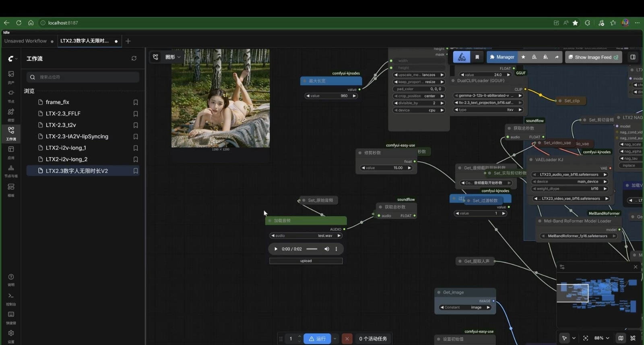Click the fit view icon beside 88%
The image size is (644, 345).
[x=586, y=338]
